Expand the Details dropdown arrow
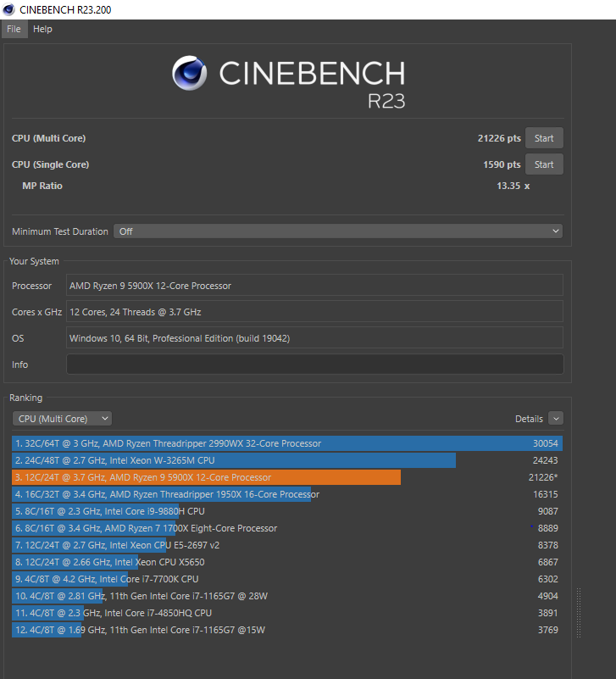The height and width of the screenshot is (679, 616). click(x=556, y=419)
